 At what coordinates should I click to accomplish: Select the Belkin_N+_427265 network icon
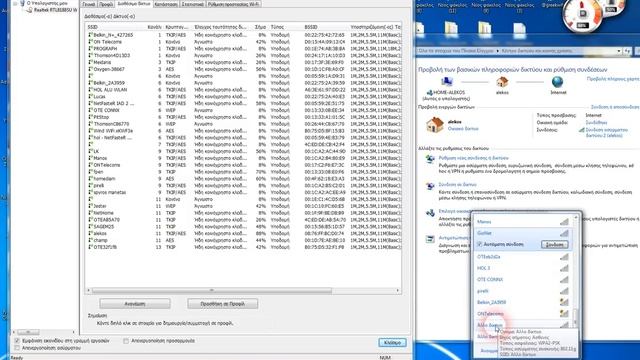pos(90,35)
